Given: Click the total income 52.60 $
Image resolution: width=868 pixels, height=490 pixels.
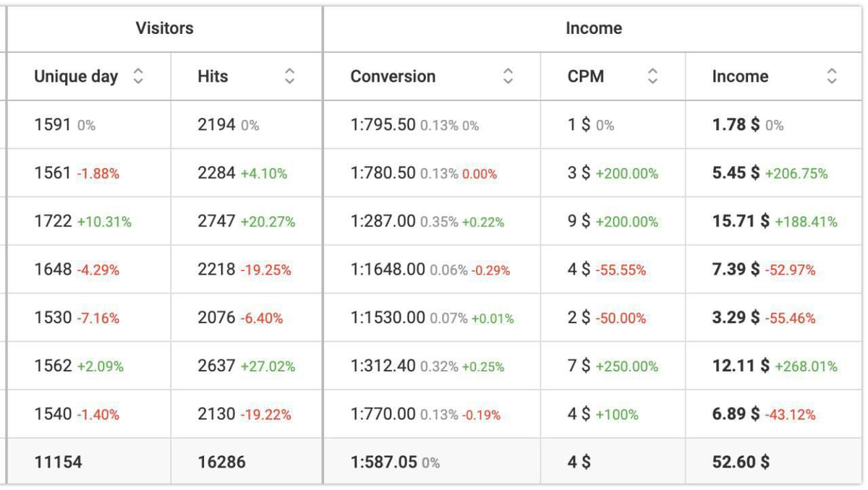Looking at the screenshot, I should (x=741, y=462).
